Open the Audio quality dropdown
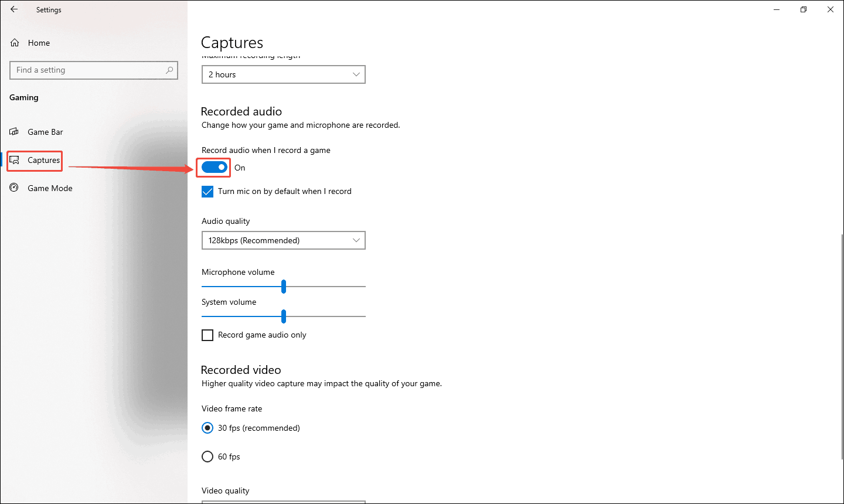Screen dimensions: 844x504 [x=283, y=240]
